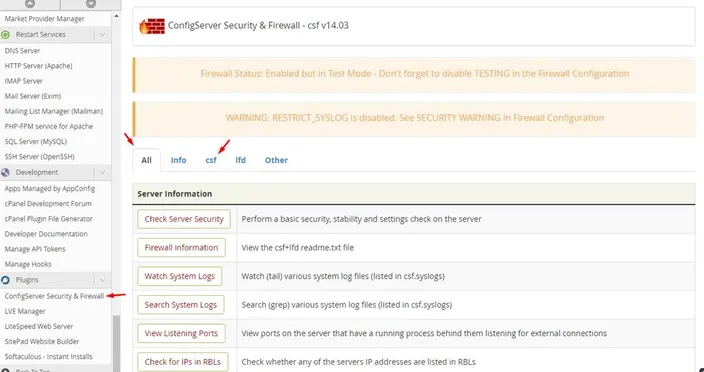Switch to the Info tab
704x372 pixels.
pos(178,160)
